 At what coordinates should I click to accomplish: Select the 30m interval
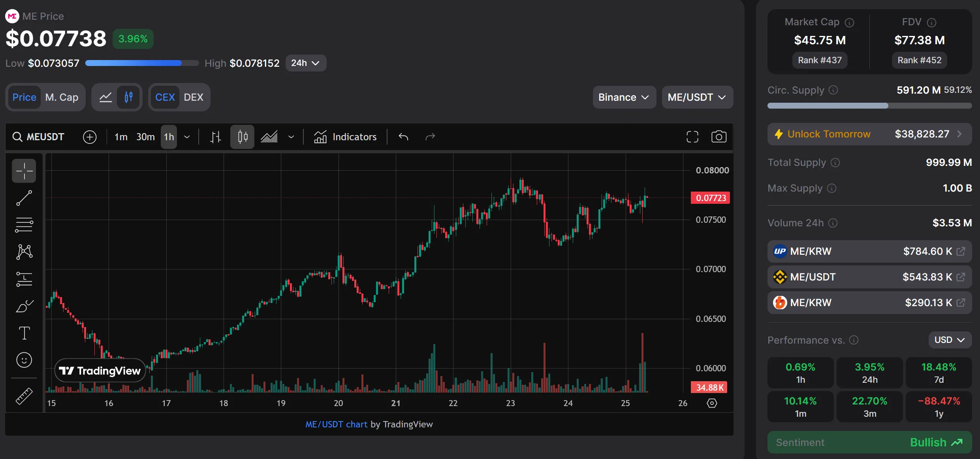click(145, 137)
